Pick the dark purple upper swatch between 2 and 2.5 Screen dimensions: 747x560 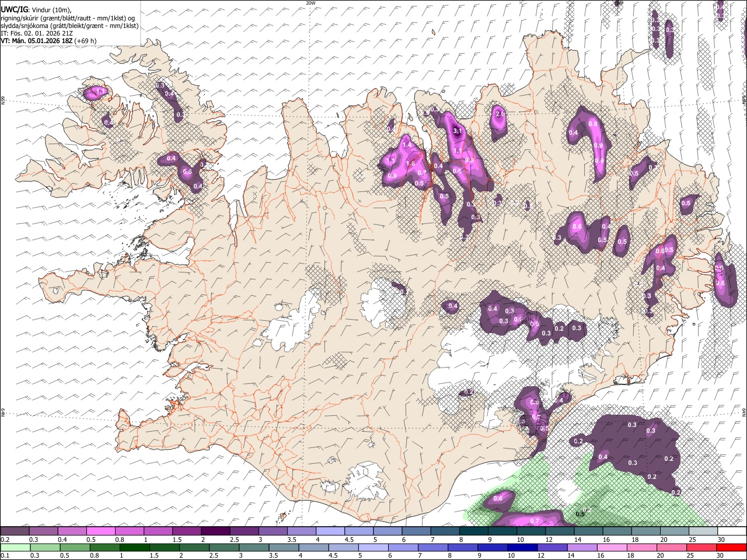[x=215, y=531]
